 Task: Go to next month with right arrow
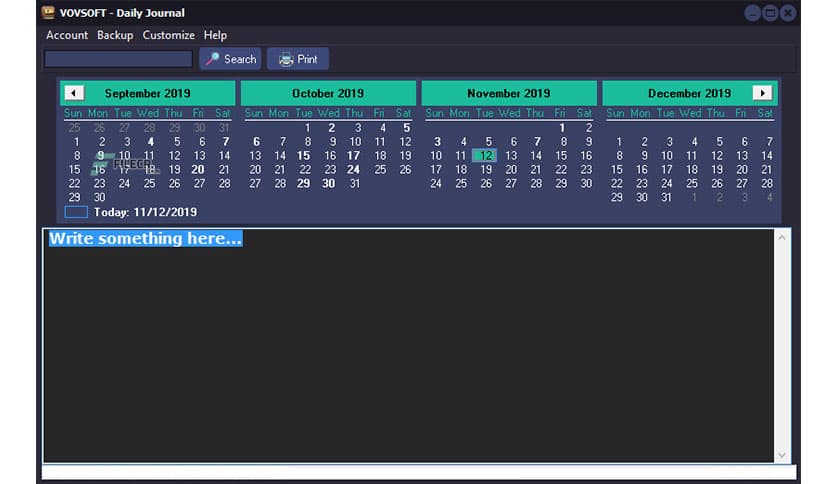(x=762, y=93)
